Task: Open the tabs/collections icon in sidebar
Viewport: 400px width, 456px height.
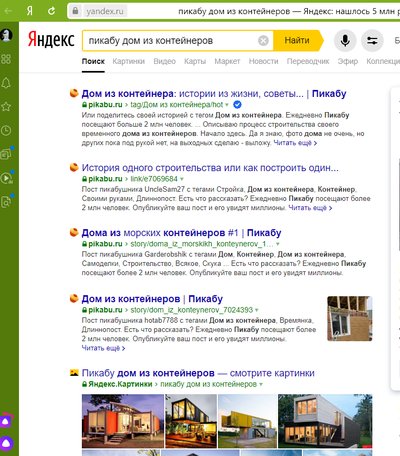Action: click(x=6, y=154)
